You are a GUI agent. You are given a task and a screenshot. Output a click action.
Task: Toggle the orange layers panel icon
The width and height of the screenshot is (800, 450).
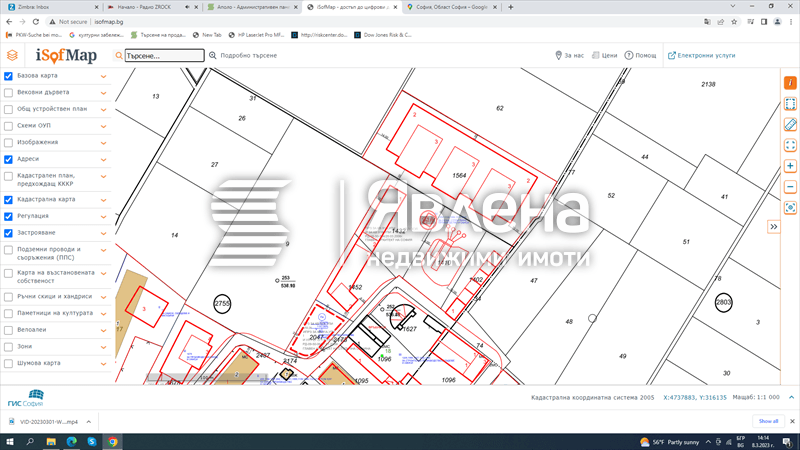pos(12,55)
